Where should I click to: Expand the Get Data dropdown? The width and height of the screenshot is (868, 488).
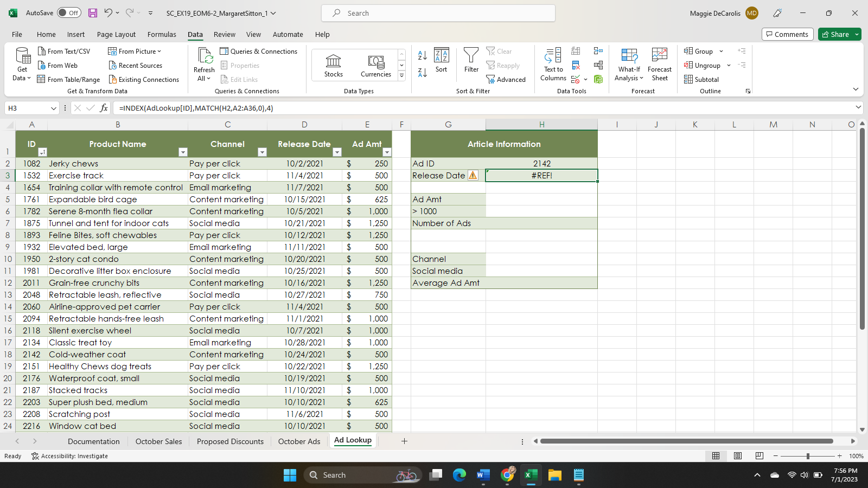[22, 64]
